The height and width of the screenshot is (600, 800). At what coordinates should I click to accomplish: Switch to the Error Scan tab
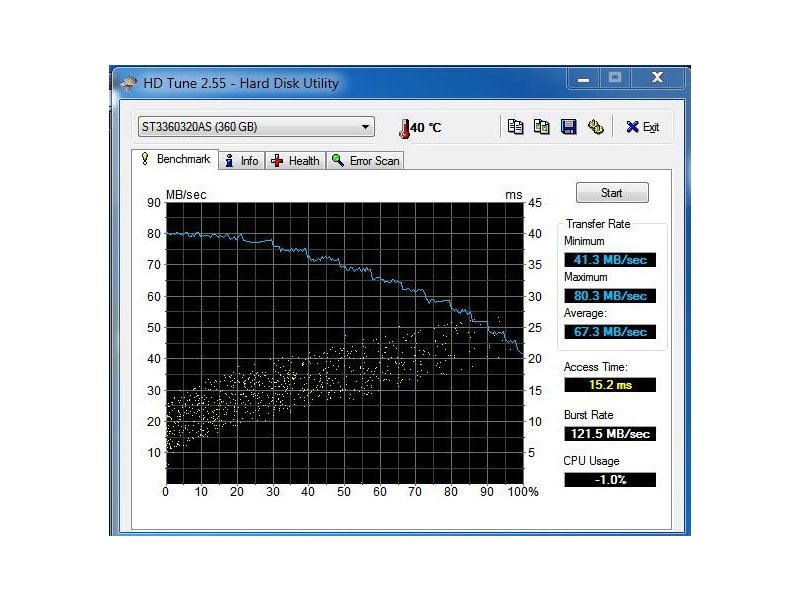pos(365,161)
